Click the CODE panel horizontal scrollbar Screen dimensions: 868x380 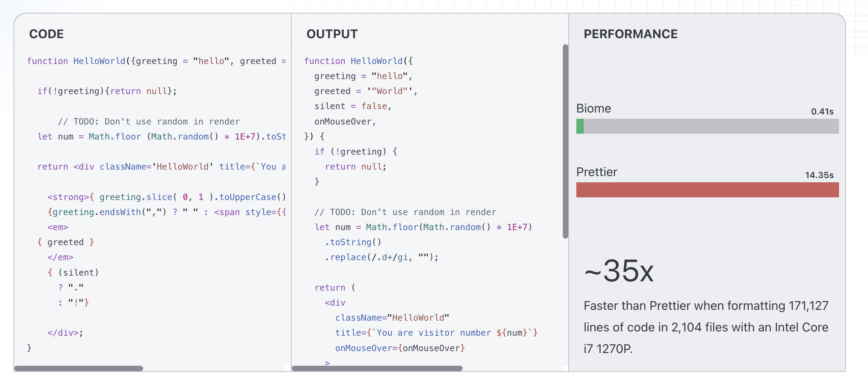point(79,368)
